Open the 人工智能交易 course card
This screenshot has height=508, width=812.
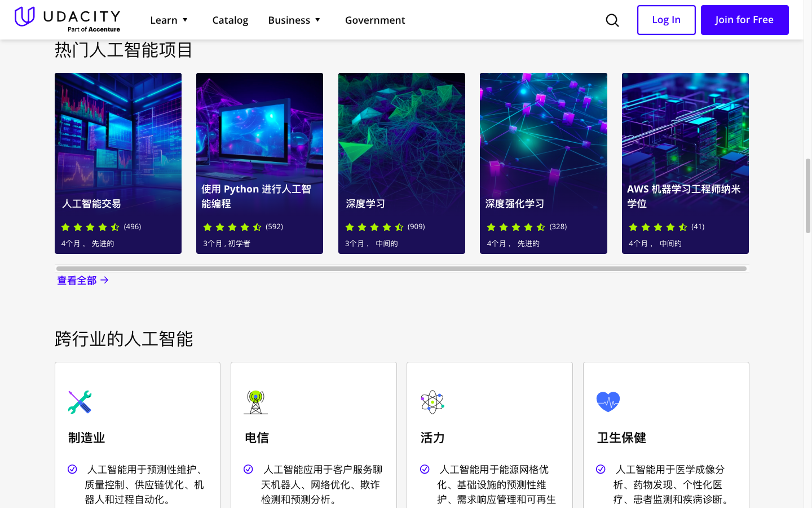tap(118, 163)
